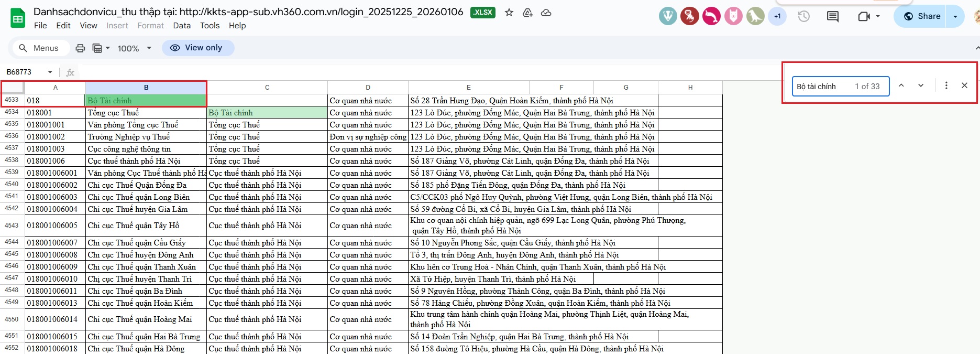Collapse the toolbar header with chevron
The image size is (980, 354).
point(976,48)
